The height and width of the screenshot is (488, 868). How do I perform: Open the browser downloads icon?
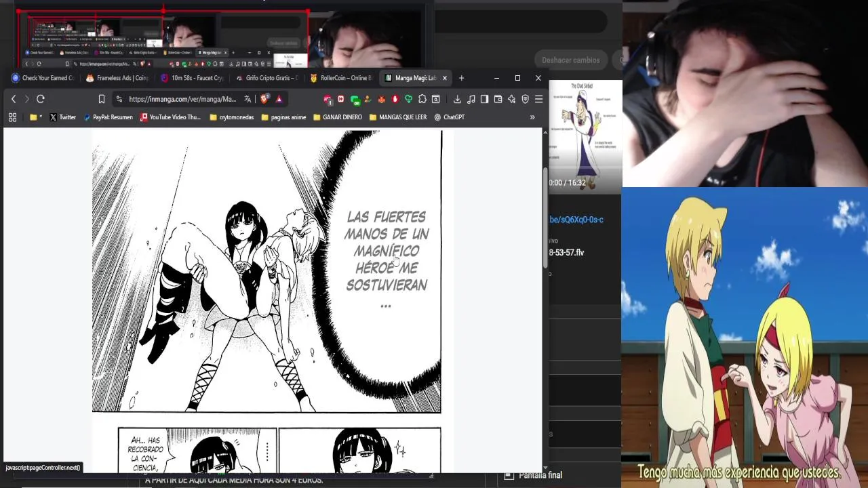tap(457, 99)
